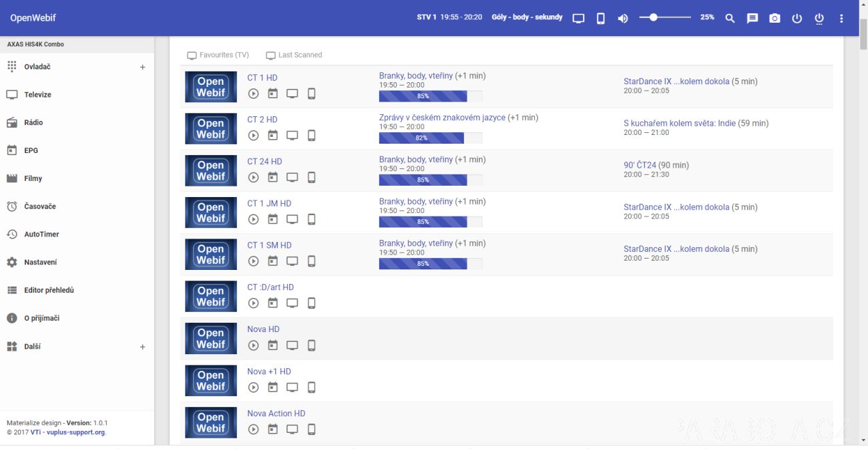Viewport: 868px width, 449px height.
Task: Open Televize in sidebar
Action: click(x=77, y=95)
